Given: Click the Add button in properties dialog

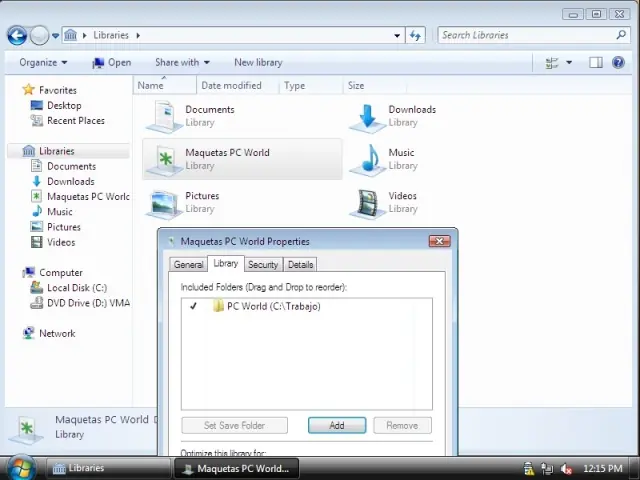Looking at the screenshot, I should (336, 425).
